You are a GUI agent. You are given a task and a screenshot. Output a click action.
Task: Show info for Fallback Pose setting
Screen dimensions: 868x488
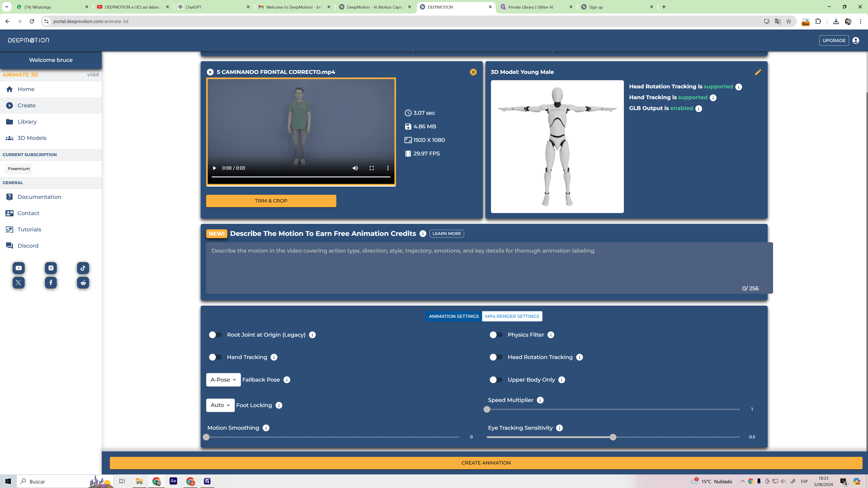287,380
